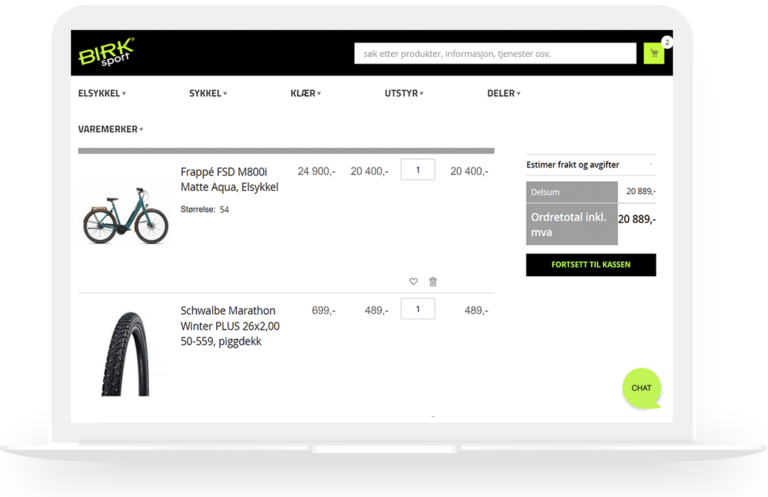Viewport: 768px width, 497px height.
Task: Open the green Chat bubble
Action: (x=641, y=388)
